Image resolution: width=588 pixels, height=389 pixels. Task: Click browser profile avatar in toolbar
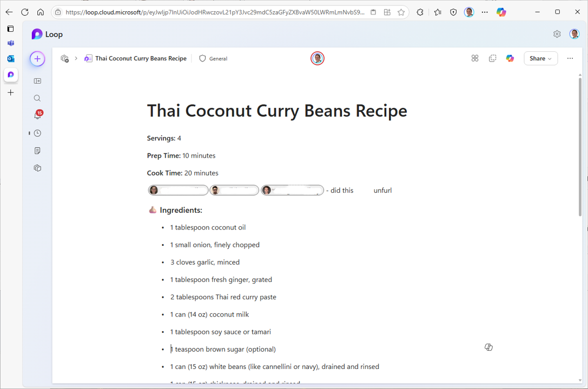coord(469,12)
